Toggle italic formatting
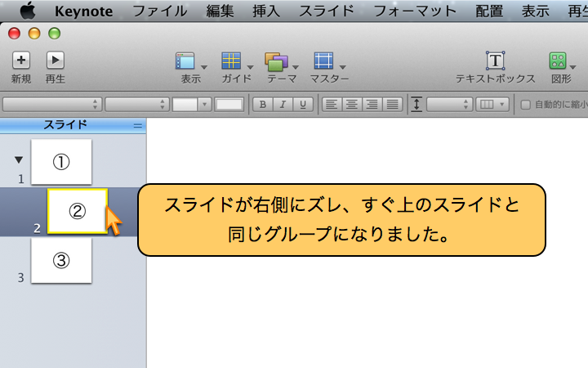This screenshot has width=588, height=368. pyautogui.click(x=283, y=105)
